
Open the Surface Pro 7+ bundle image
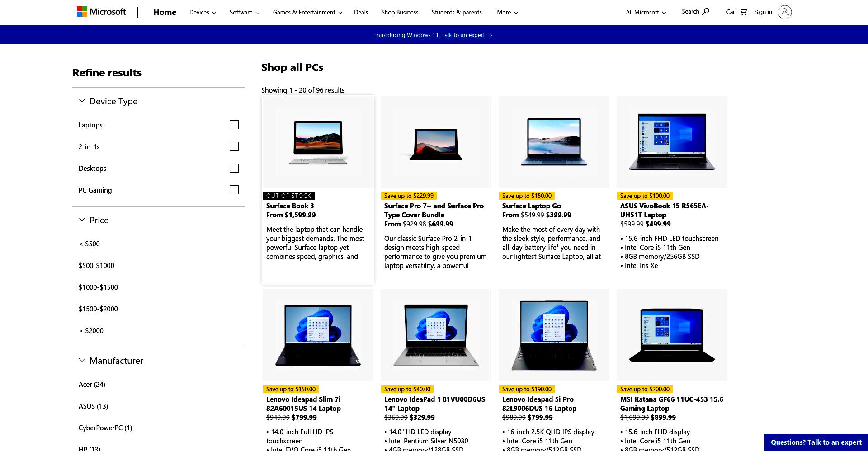(436, 142)
